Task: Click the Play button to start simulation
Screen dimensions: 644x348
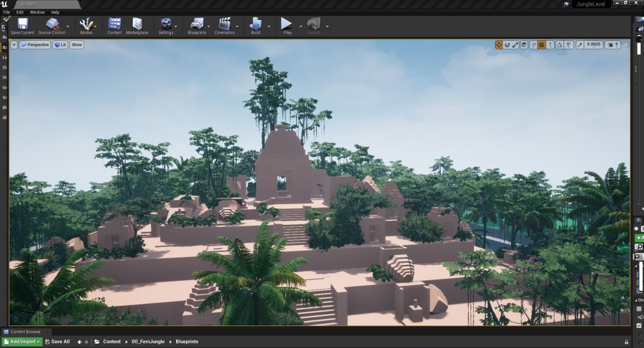Action: 287,26
